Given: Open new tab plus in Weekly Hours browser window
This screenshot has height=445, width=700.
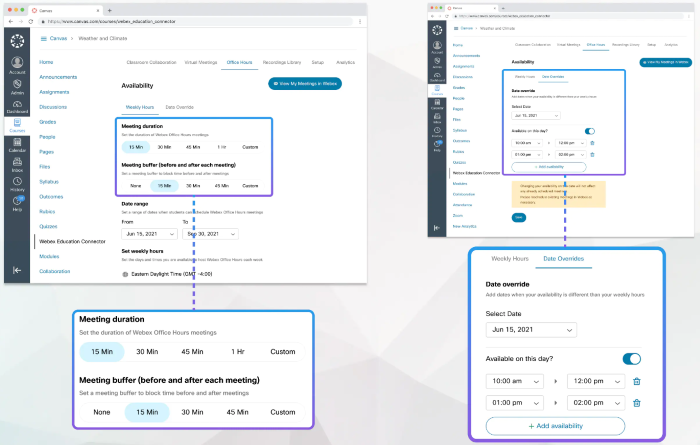Looking at the screenshot, I should tap(109, 10).
